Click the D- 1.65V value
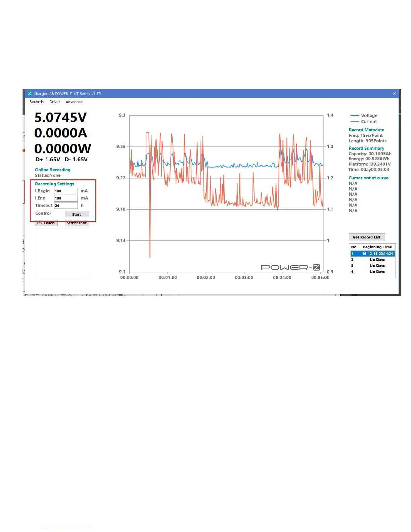This screenshot has width=411, height=532. tap(76, 160)
